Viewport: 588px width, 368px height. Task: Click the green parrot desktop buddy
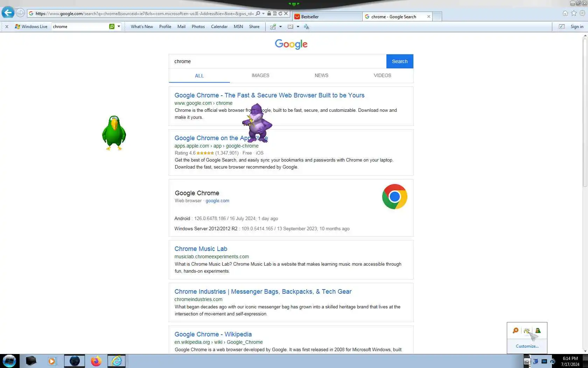coord(114,133)
